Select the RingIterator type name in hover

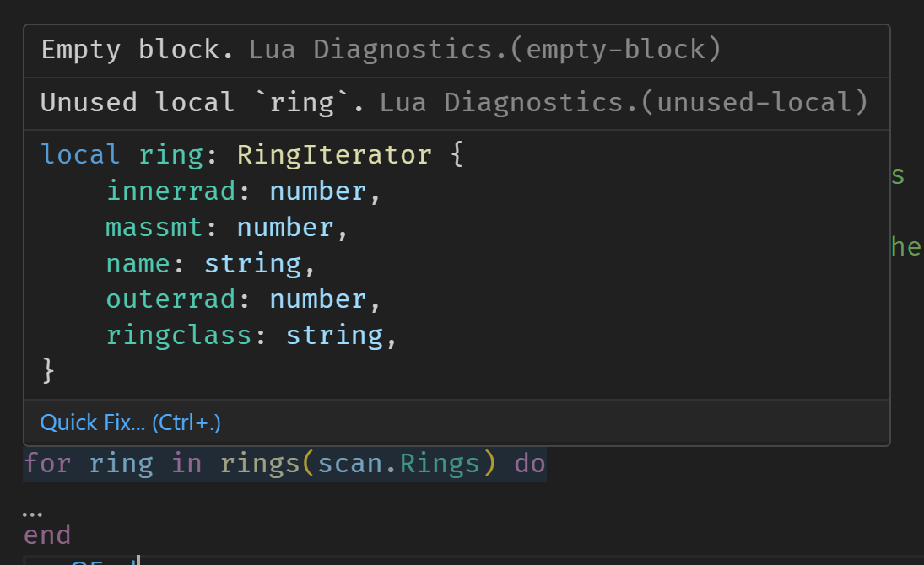pyautogui.click(x=335, y=155)
